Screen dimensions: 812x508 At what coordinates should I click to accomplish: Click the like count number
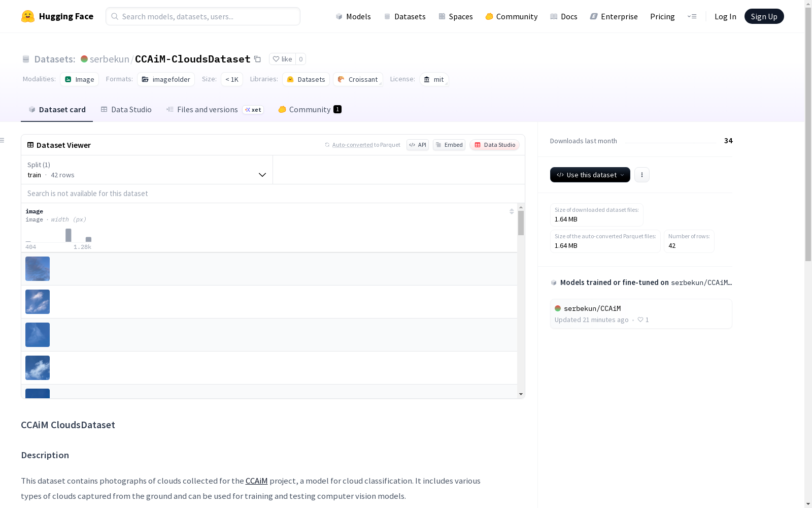click(301, 59)
